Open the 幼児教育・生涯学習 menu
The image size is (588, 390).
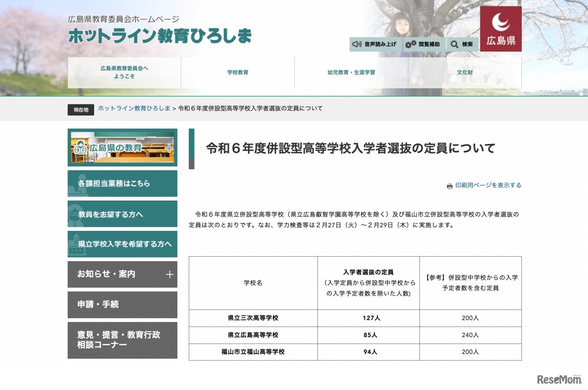[x=351, y=72]
